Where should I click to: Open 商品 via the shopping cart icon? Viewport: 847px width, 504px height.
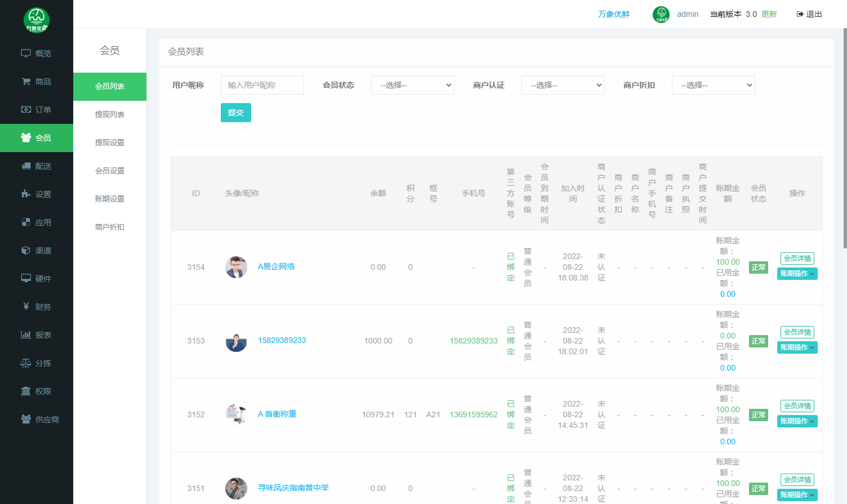tap(26, 82)
